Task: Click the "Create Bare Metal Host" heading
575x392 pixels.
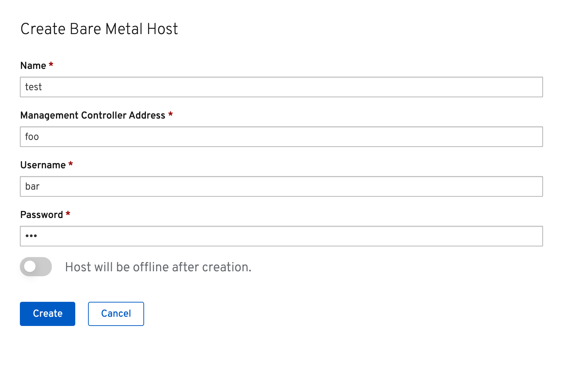Action: pos(99,29)
